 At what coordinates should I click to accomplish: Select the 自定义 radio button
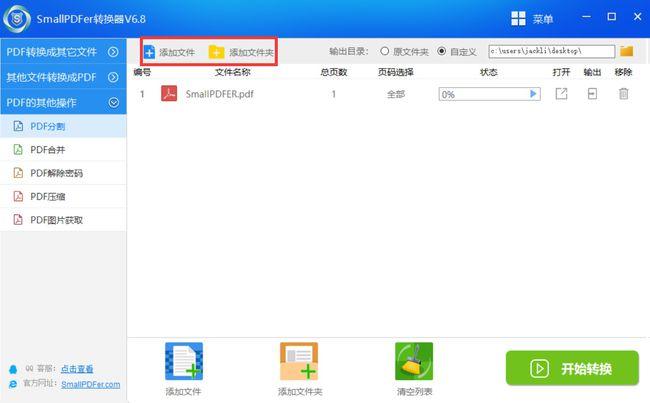(x=441, y=51)
